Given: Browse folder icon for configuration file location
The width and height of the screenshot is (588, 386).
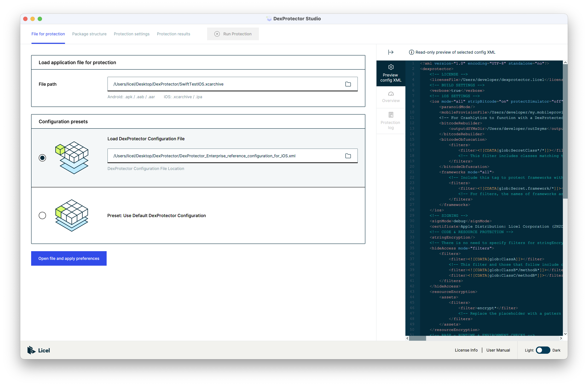Looking at the screenshot, I should pyautogui.click(x=348, y=156).
